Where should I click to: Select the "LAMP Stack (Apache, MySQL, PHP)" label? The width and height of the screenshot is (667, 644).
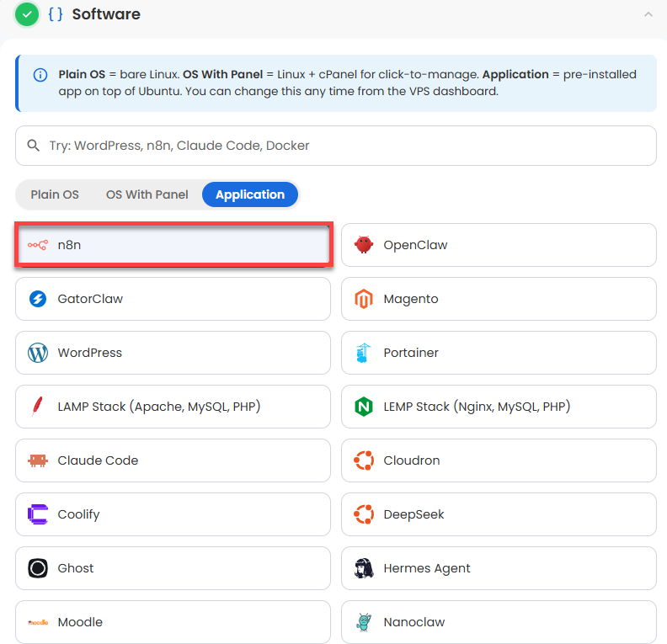click(x=159, y=407)
